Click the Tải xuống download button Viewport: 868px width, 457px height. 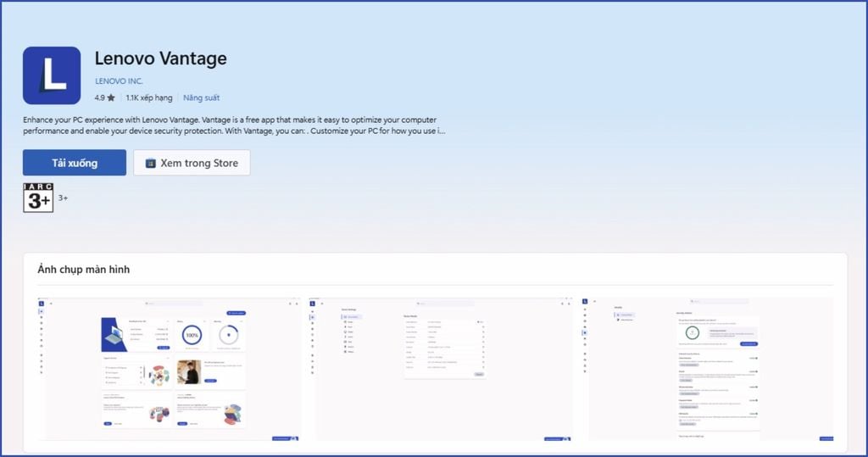click(x=75, y=163)
